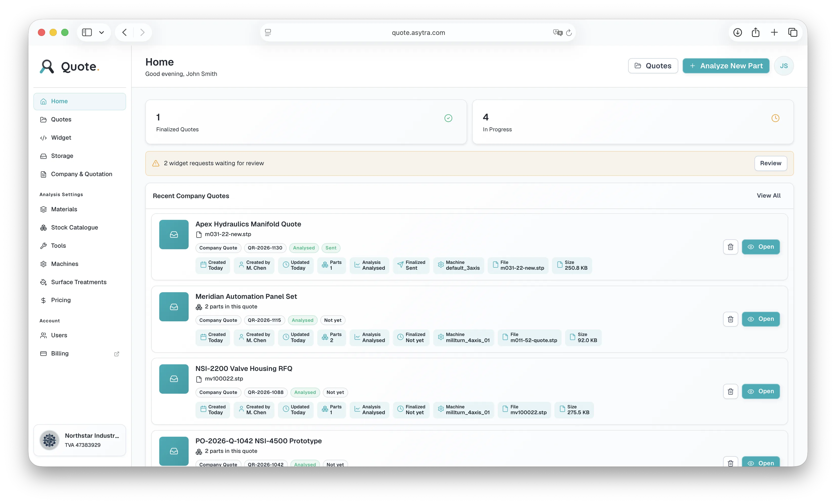Click the Apex Hydraulics Manifold Quote title
Screen dimensions: 836x504
[x=248, y=224]
